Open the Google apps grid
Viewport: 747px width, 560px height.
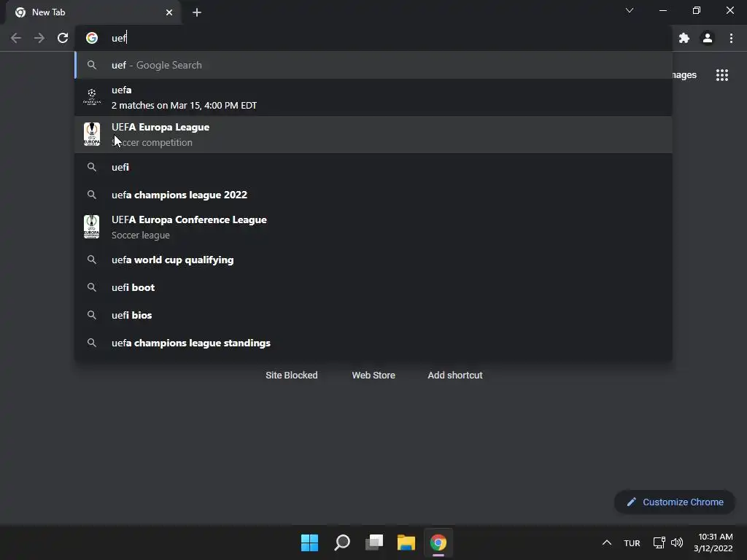coord(722,75)
